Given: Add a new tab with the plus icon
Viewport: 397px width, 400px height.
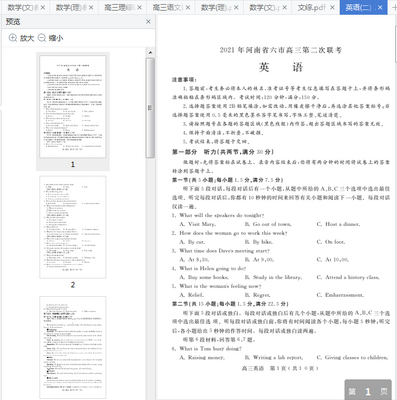Looking at the screenshot, I should click(x=393, y=7).
